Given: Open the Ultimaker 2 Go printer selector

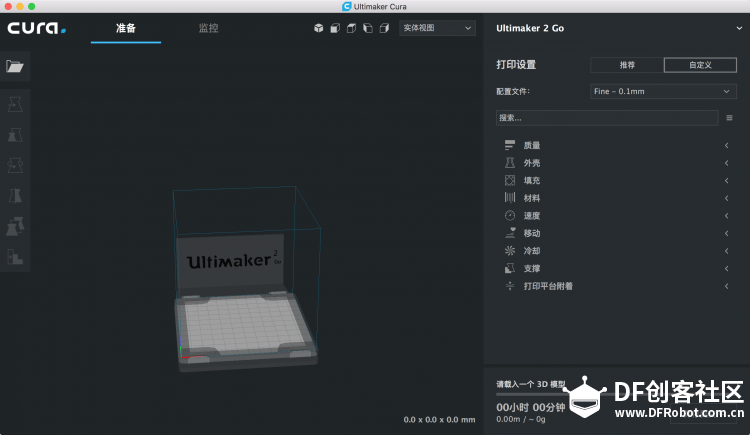Looking at the screenshot, I should 617,28.
